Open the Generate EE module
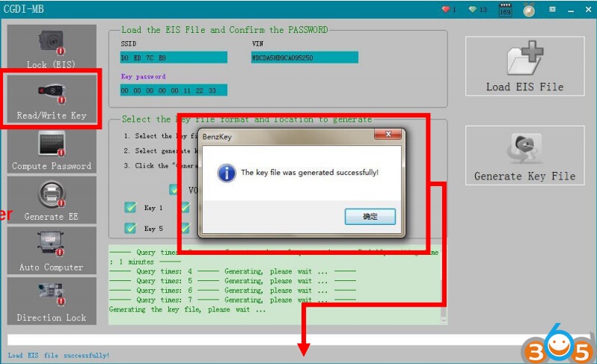Screen dimensions: 597x364 [x=52, y=200]
